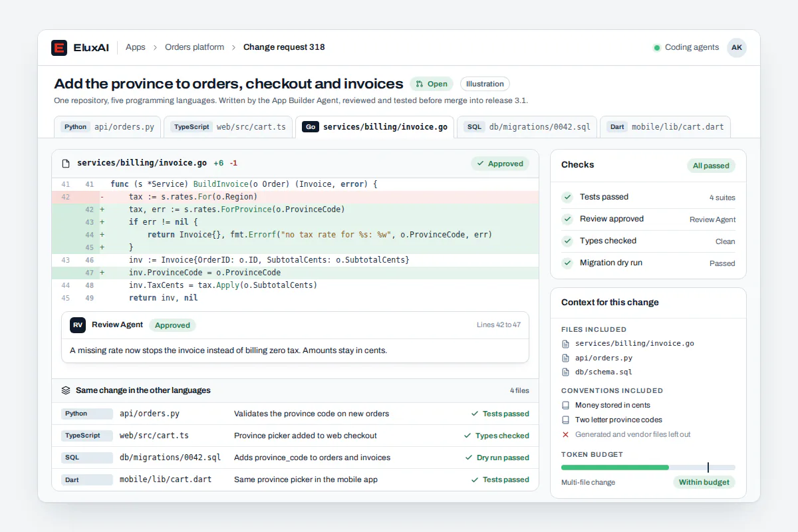Image resolution: width=798 pixels, height=532 pixels.
Task: Open the mobile/lib/cart.dart row in other languages
Action: 295,479
